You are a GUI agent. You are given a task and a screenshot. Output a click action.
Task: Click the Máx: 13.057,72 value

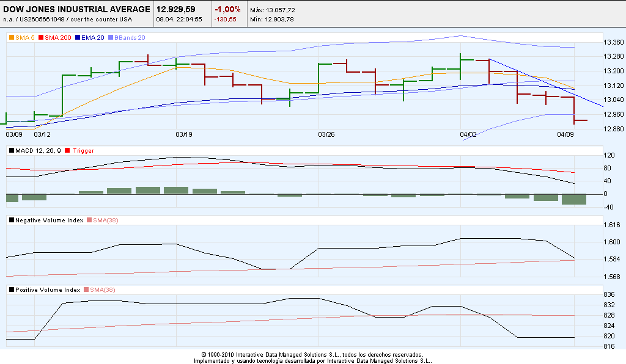click(273, 10)
